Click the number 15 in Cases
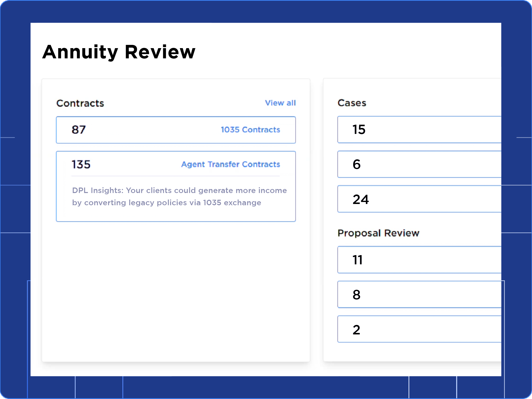Screen dimensions: 532x399 [x=359, y=130]
